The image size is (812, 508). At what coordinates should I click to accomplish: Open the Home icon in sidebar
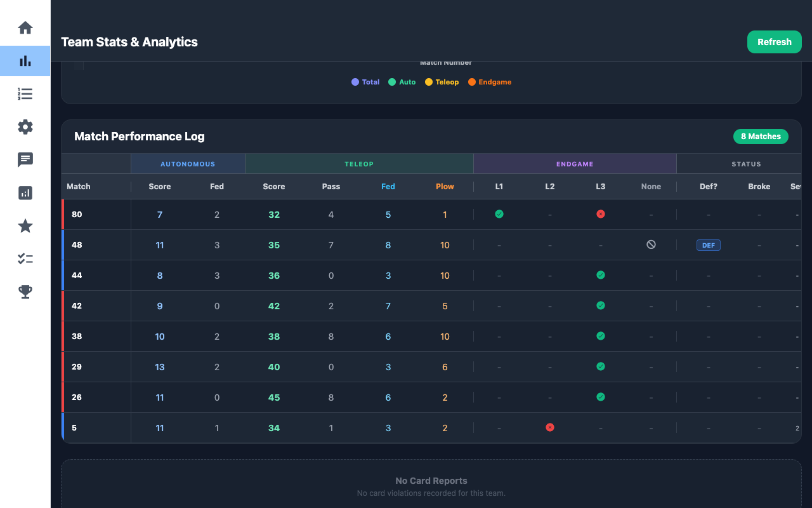pyautogui.click(x=25, y=28)
